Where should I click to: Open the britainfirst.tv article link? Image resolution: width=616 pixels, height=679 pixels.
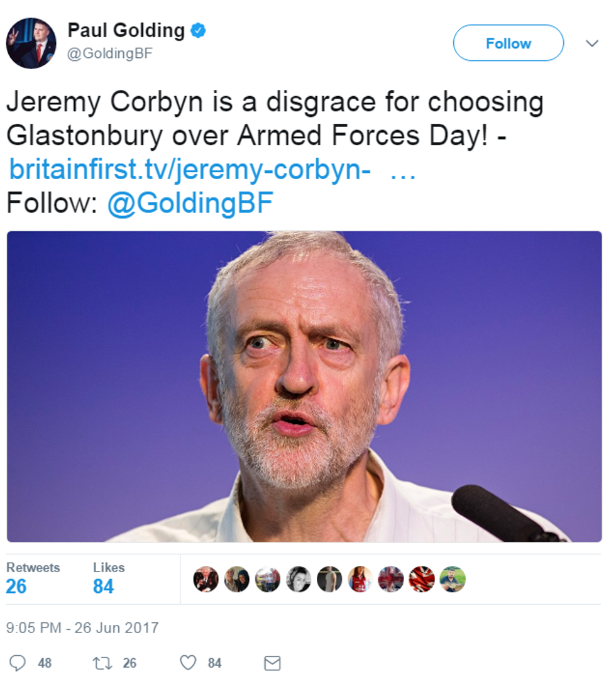pos(190,170)
